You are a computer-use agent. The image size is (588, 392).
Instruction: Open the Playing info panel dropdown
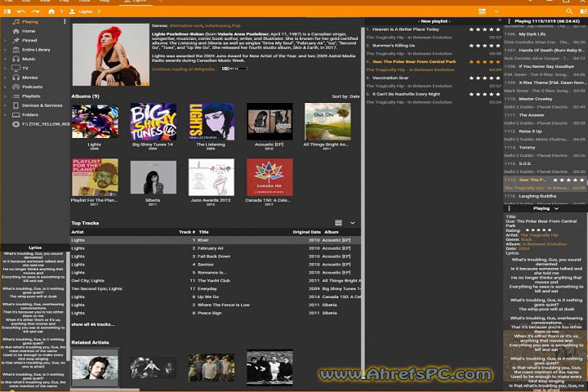click(556, 208)
